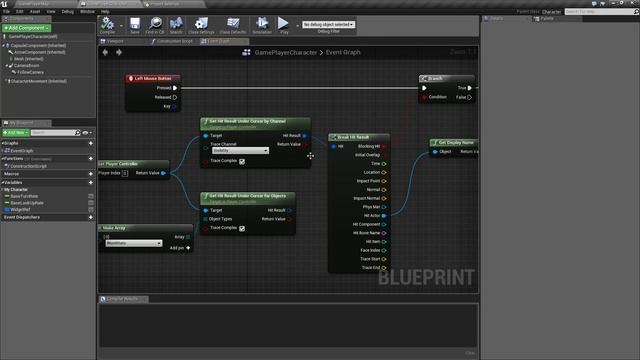Click the Add Component button
The width and height of the screenshot is (640, 360).
27,28
